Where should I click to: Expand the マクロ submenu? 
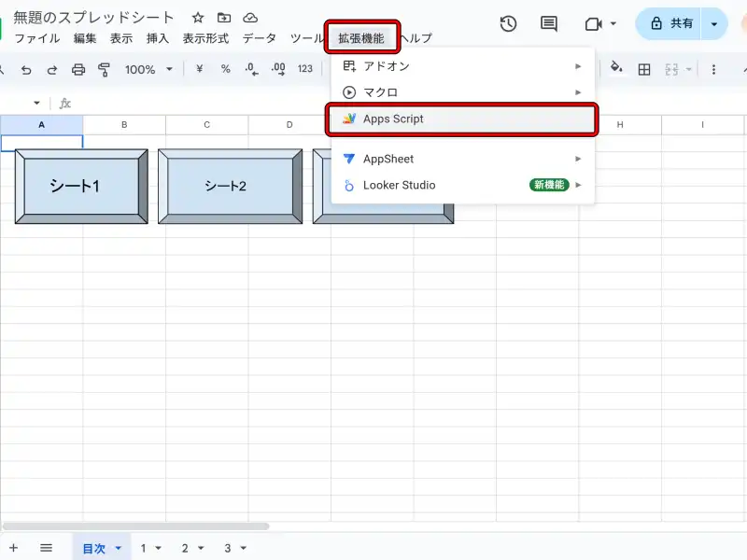(x=462, y=92)
